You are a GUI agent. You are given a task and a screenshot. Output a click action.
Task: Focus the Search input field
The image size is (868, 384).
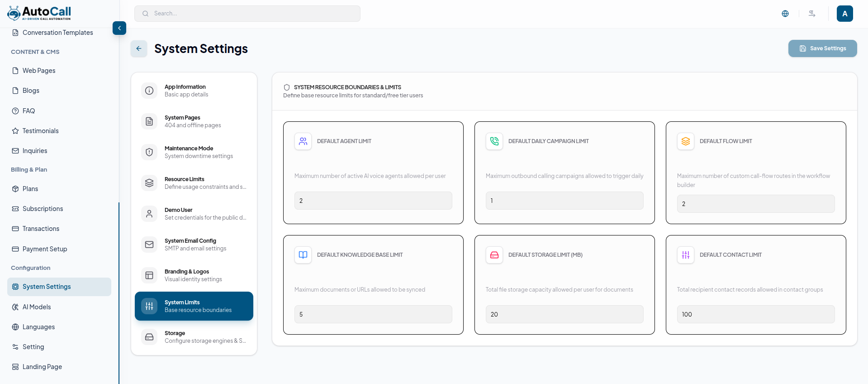pyautogui.click(x=247, y=14)
